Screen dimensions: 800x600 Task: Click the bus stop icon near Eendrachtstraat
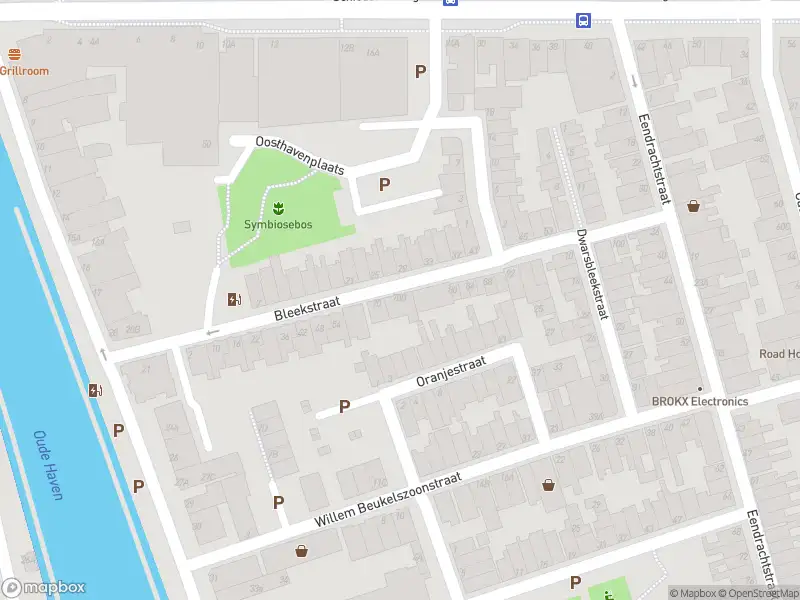[x=582, y=19]
